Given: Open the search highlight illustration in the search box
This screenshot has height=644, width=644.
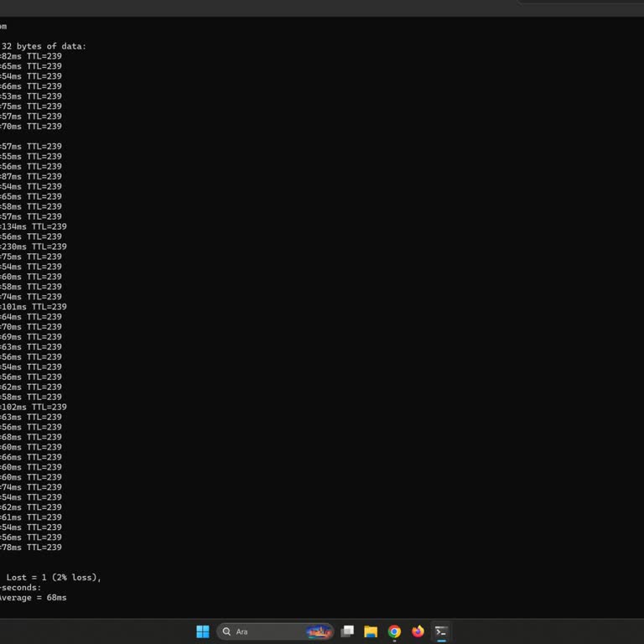Looking at the screenshot, I should [x=318, y=631].
